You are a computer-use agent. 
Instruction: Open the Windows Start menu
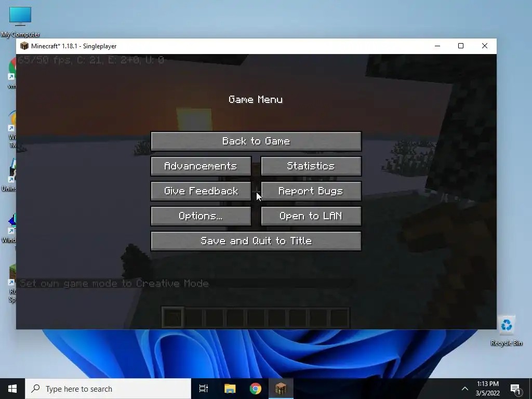[12, 389]
